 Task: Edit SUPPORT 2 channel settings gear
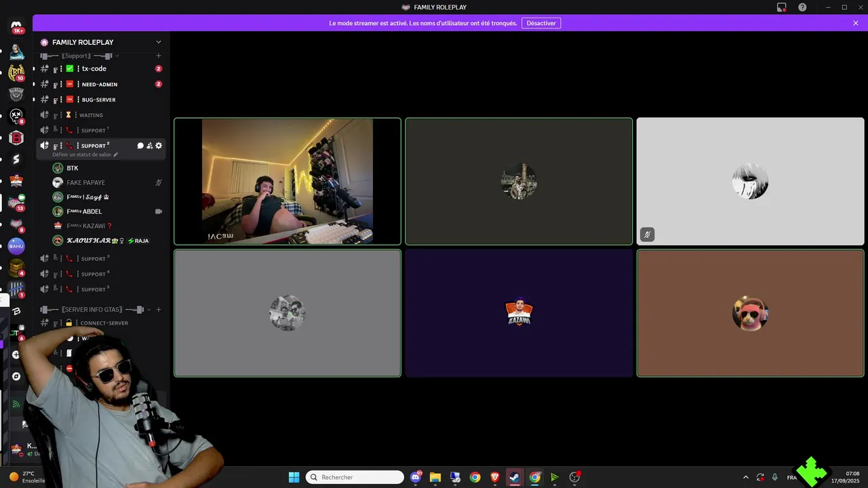[x=159, y=146]
